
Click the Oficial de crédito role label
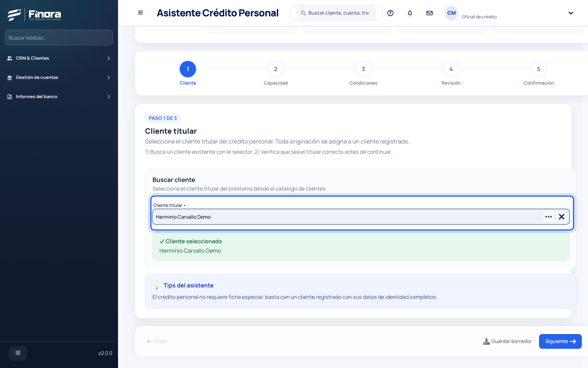(x=479, y=17)
